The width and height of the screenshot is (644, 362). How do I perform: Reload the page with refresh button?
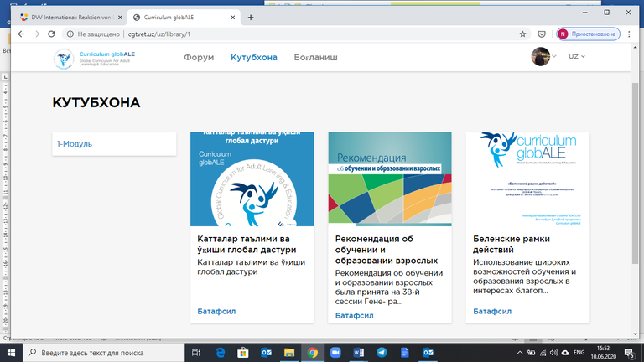coord(52,34)
